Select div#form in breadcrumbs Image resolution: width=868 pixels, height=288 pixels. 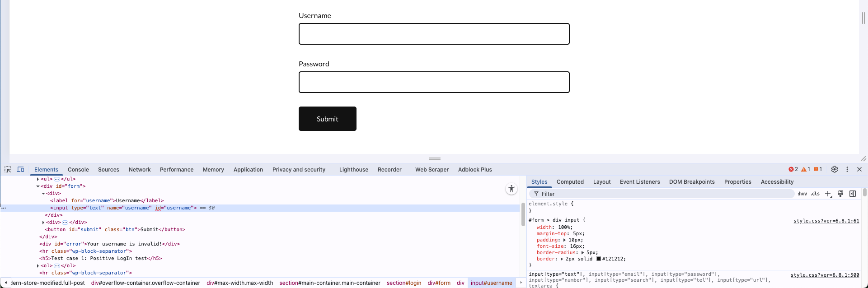(439, 283)
